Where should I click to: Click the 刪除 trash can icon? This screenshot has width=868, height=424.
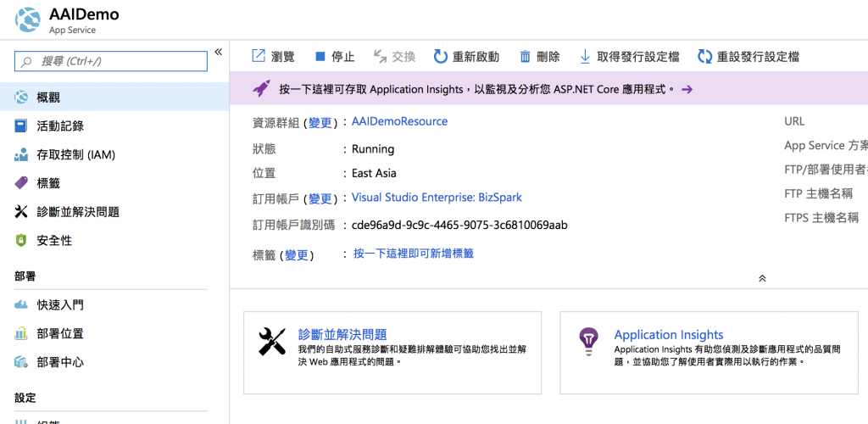coord(526,57)
